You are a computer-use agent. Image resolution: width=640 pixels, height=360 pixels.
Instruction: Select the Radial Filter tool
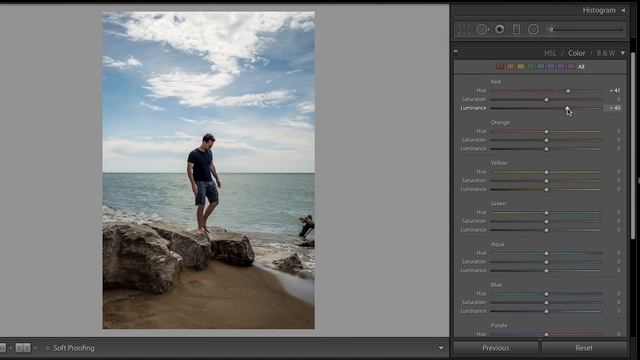533,29
